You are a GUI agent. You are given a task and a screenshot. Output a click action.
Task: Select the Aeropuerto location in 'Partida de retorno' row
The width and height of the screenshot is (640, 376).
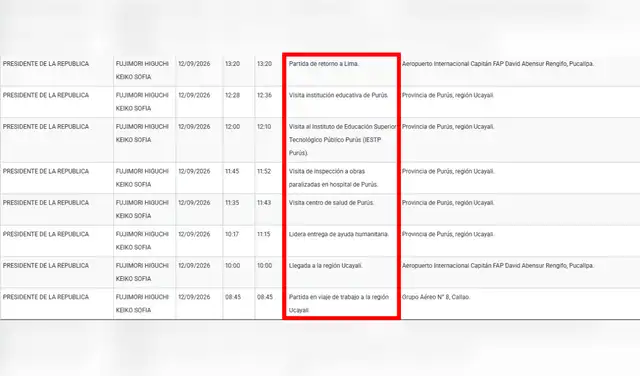[x=498, y=64]
